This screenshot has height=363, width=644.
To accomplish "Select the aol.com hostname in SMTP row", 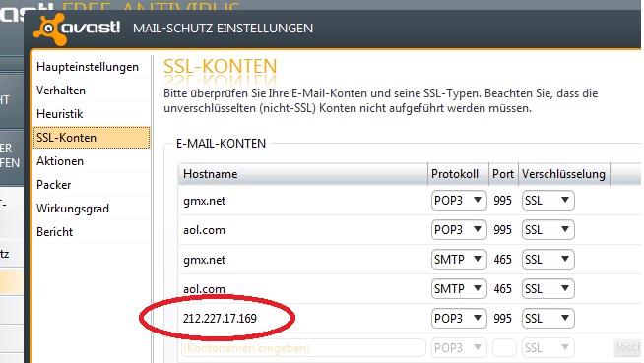I will click(204, 289).
